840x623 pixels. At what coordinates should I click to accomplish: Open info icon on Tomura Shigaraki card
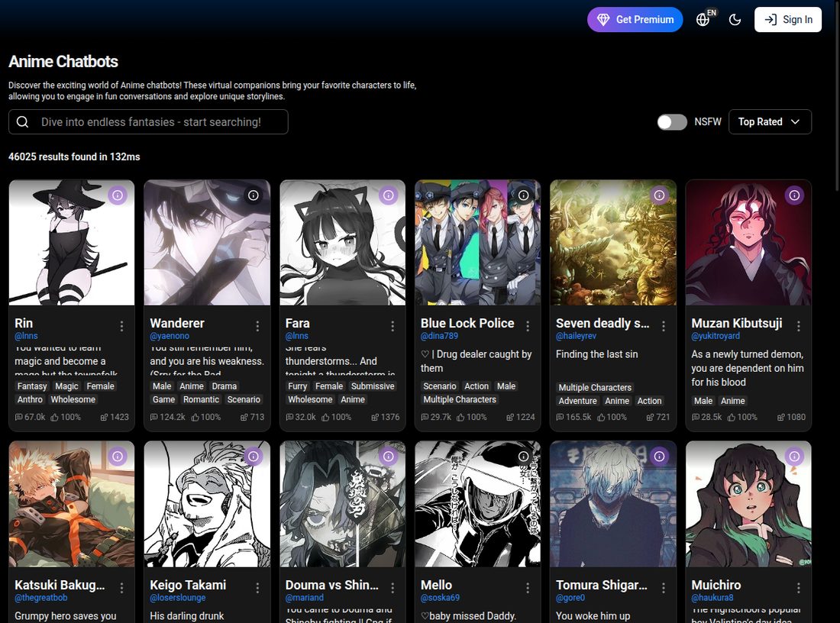click(x=659, y=457)
